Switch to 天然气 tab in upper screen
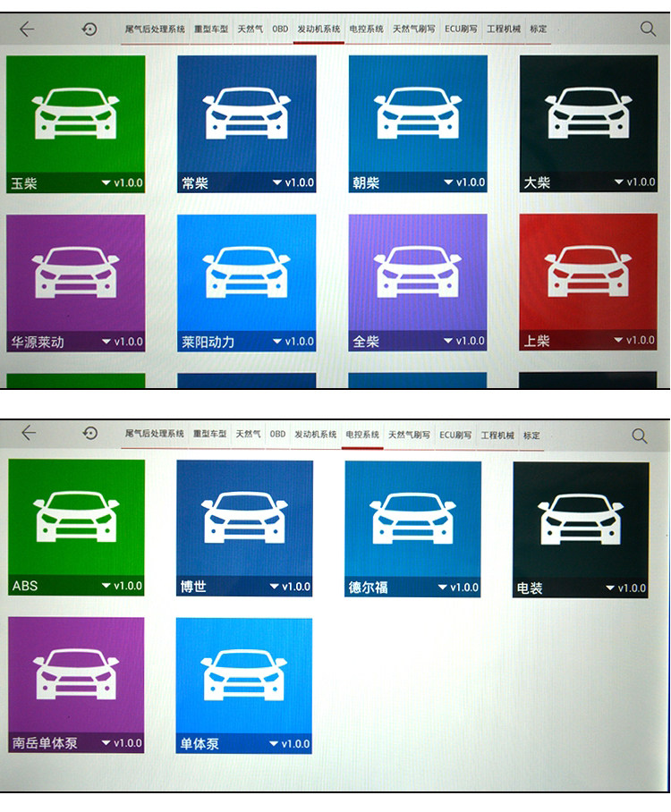The width and height of the screenshot is (671, 812). point(250,30)
